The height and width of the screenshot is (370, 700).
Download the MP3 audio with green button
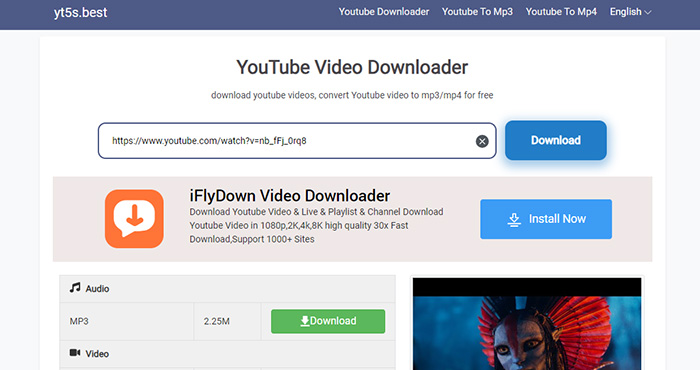tap(328, 321)
